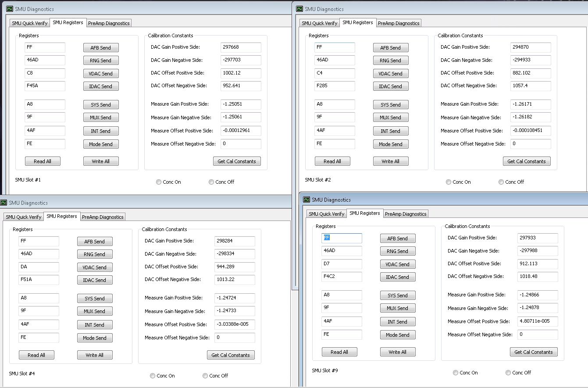
Task: Click Mode Send in Slot #4 window
Action: pyautogui.click(x=95, y=338)
